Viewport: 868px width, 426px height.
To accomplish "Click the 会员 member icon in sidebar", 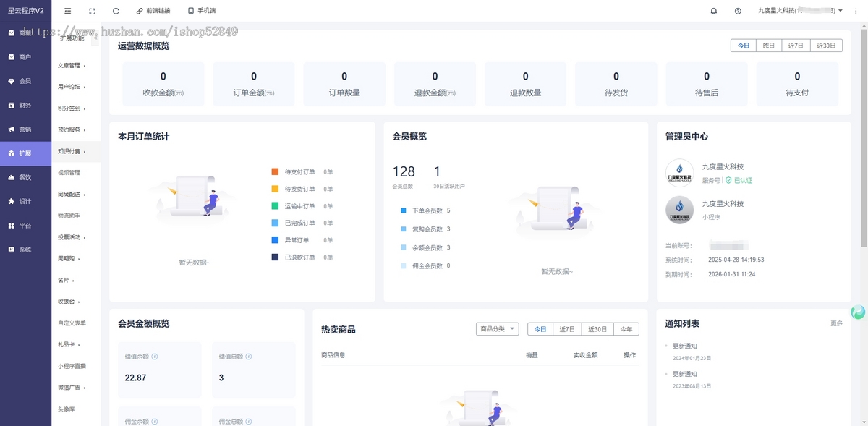I will coord(12,81).
